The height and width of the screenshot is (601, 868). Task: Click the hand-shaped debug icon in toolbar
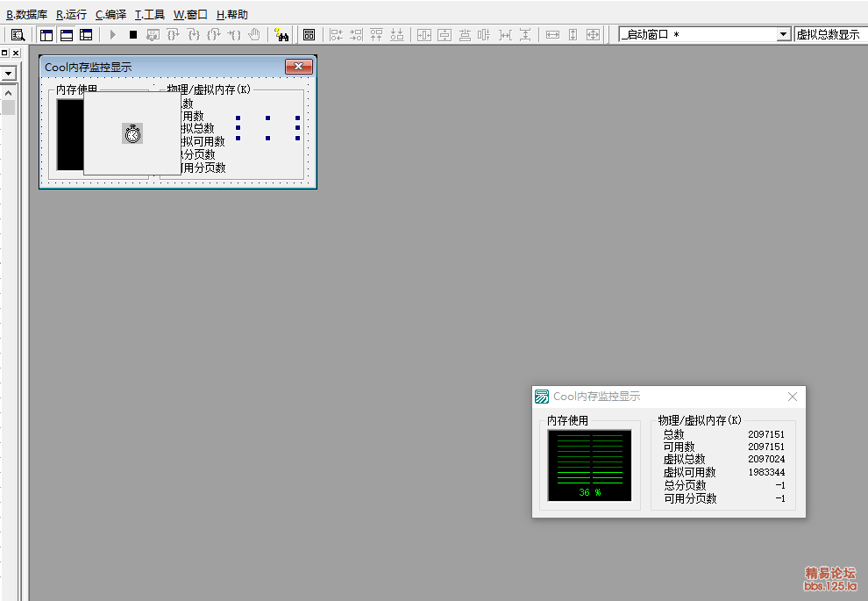(x=254, y=34)
